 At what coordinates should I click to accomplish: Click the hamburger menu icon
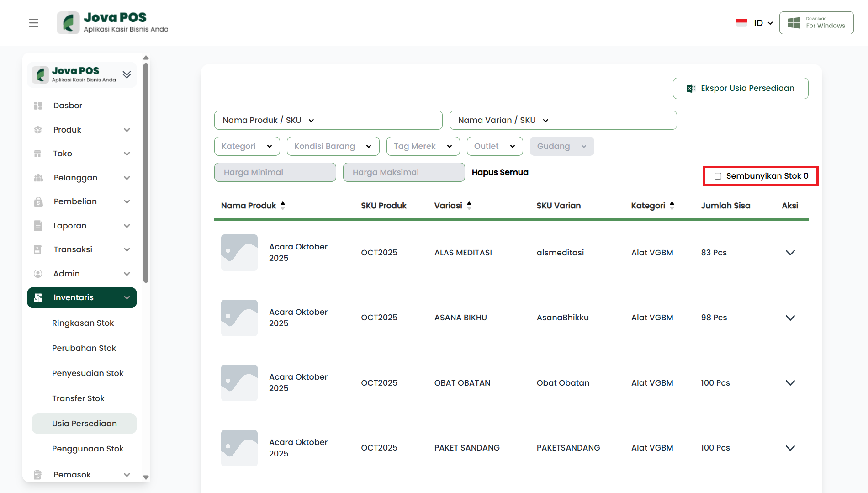[34, 23]
